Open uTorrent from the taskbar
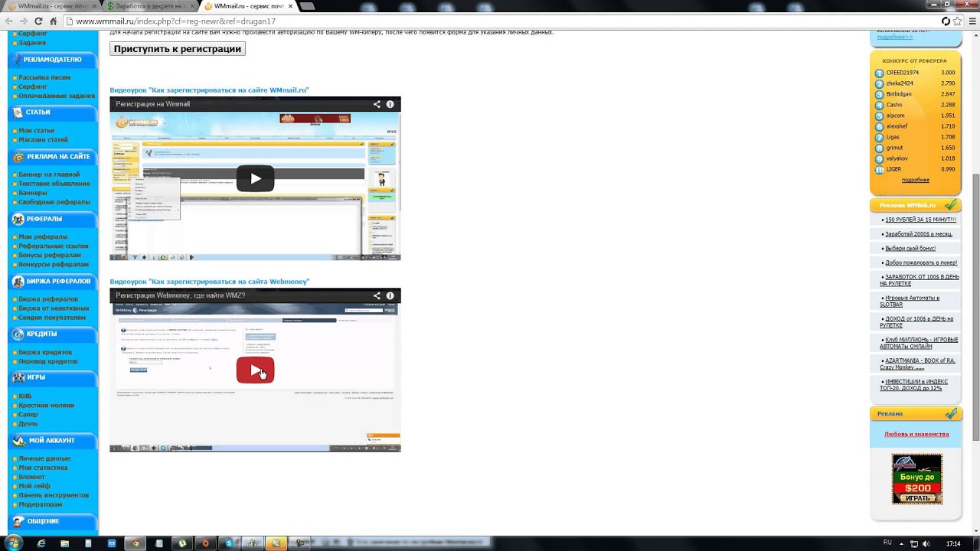This screenshot has height=551, width=980. (182, 543)
